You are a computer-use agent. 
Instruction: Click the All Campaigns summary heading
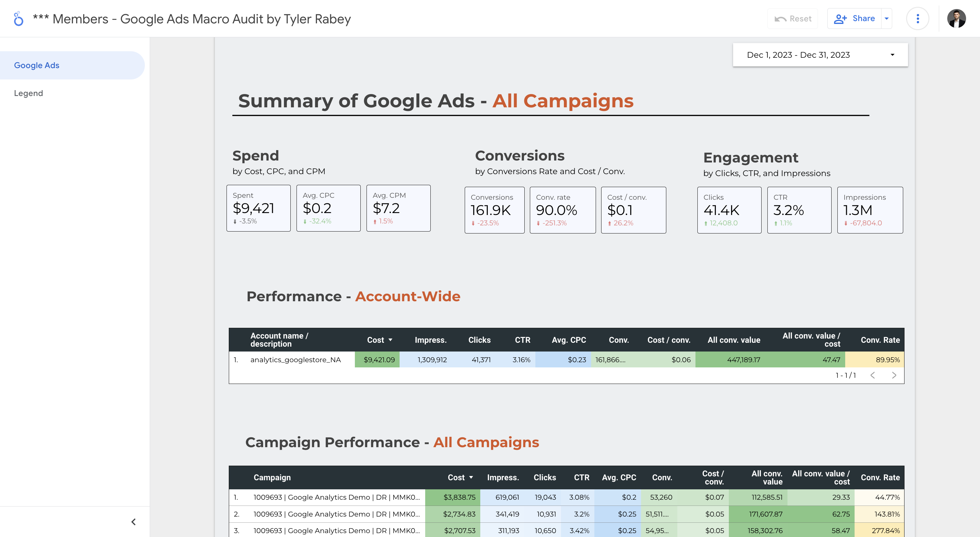tap(563, 101)
